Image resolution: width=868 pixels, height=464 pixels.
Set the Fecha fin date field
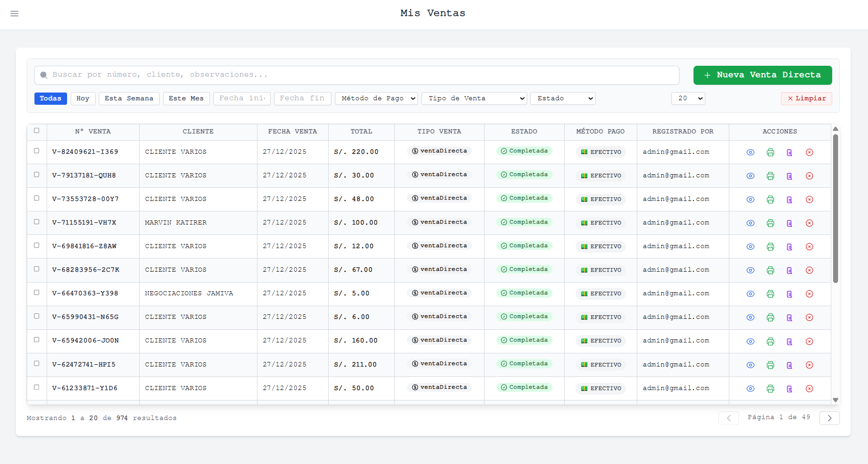303,98
